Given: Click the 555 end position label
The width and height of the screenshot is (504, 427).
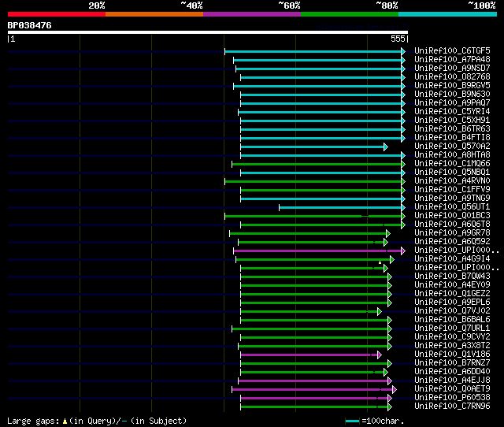Looking at the screenshot, I should point(398,39).
